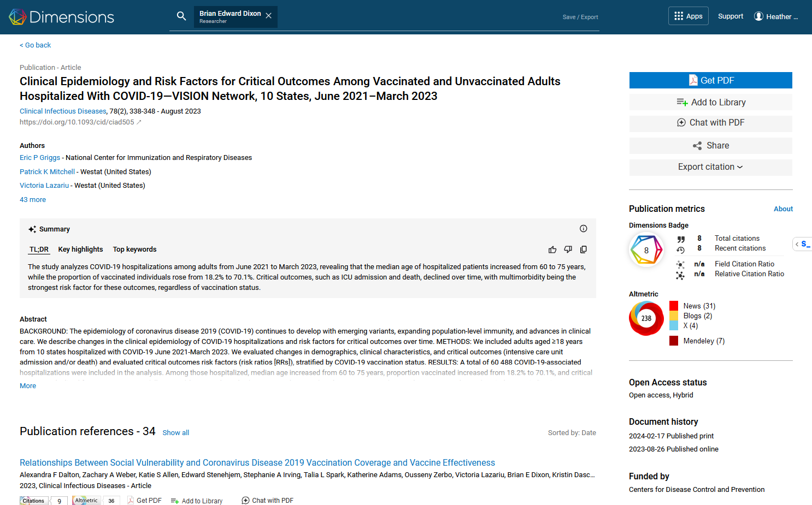Open author Patrick K Mitchell profile
This screenshot has height=505, width=812.
(47, 172)
